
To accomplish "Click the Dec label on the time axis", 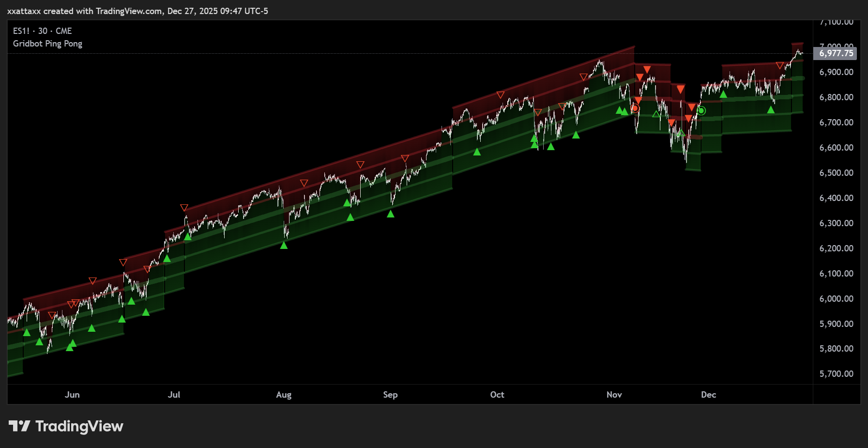I will (x=709, y=395).
